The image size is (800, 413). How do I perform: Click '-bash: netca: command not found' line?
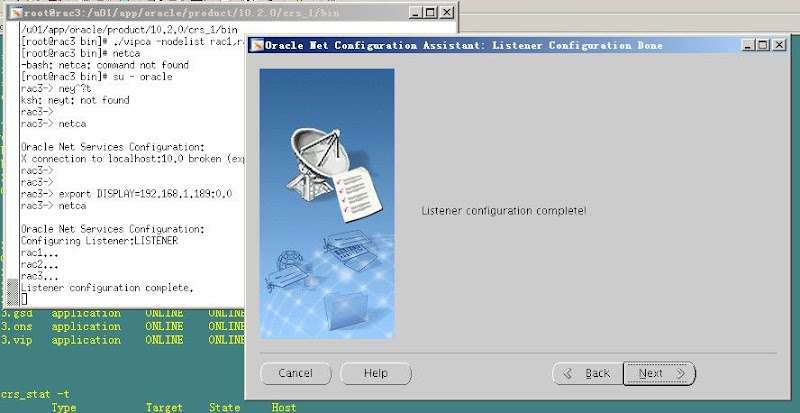(105, 65)
